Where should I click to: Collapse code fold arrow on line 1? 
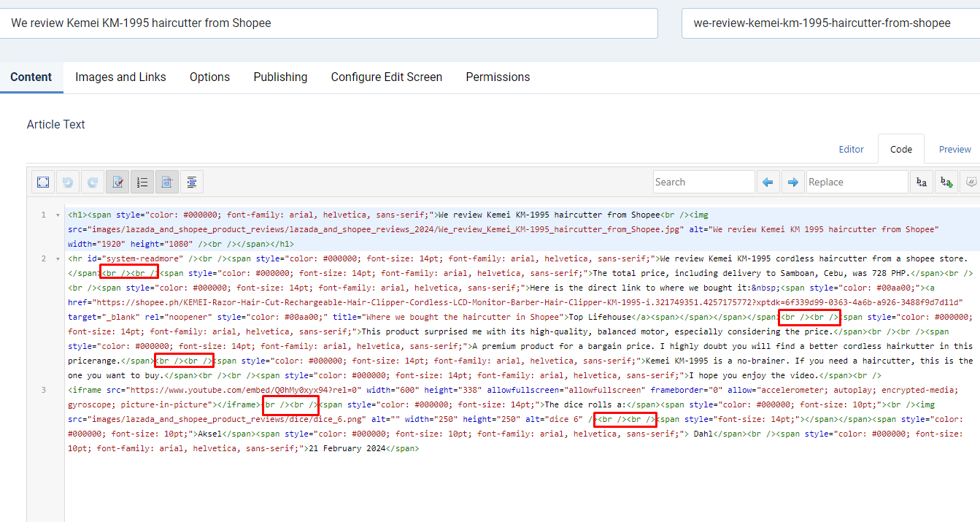(58, 215)
